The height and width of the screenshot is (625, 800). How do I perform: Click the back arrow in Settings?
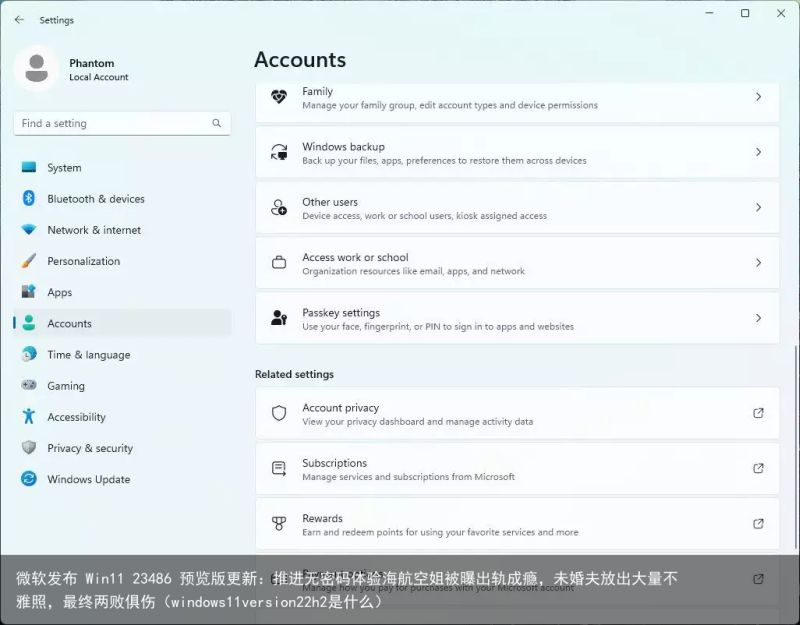tap(19, 20)
